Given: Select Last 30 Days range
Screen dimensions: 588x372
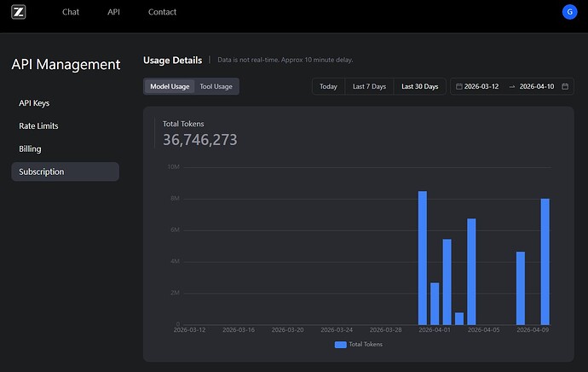Looking at the screenshot, I should point(419,86).
